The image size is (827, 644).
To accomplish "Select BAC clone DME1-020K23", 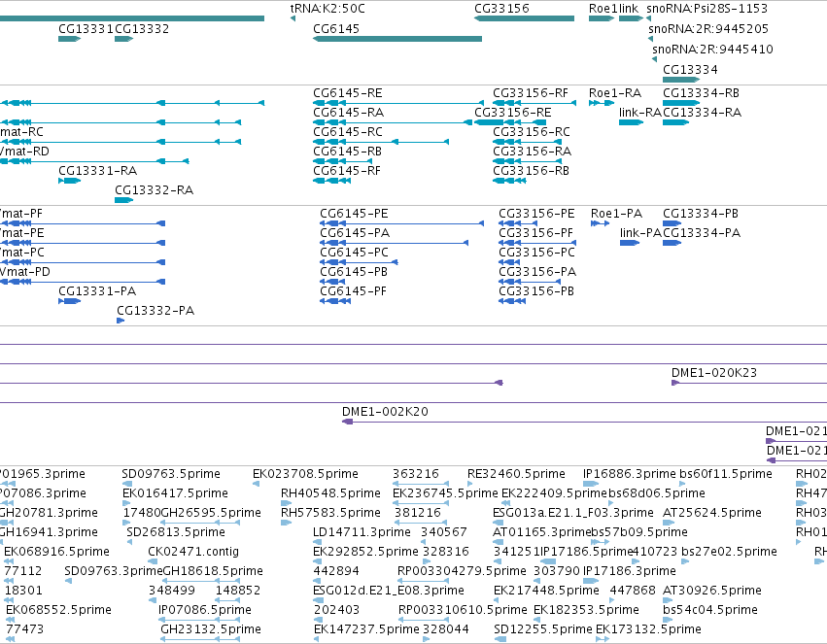I will click(x=714, y=373).
